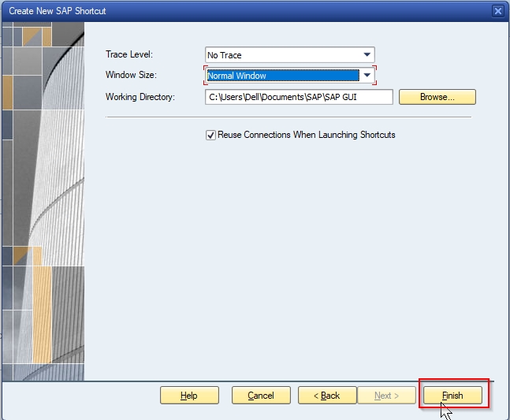510x420 pixels.
Task: Browse for a working directory
Action: pos(437,97)
